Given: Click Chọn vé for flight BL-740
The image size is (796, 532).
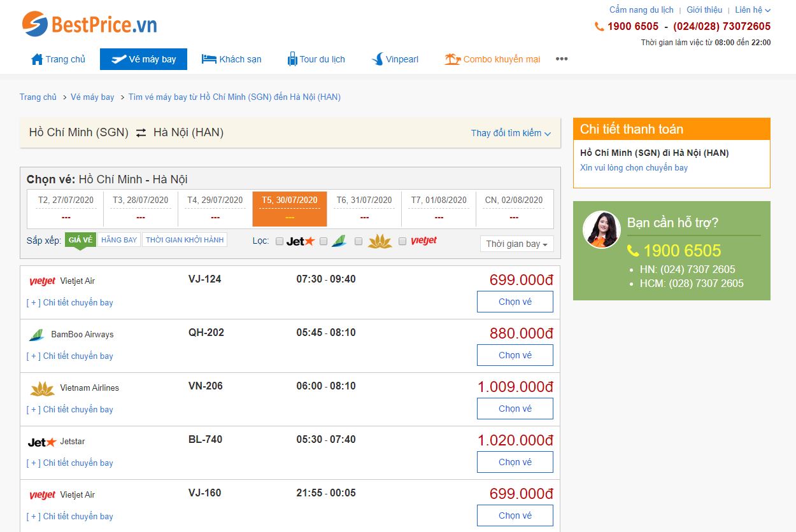Looking at the screenshot, I should [x=515, y=462].
